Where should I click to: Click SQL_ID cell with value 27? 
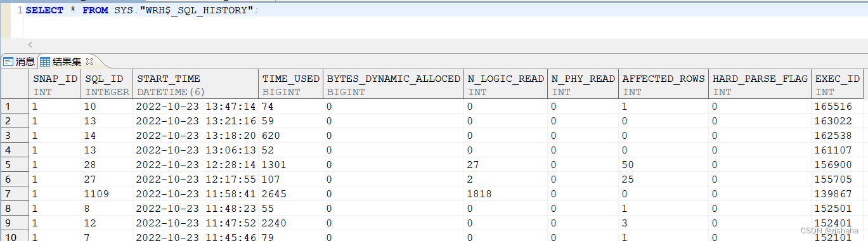pos(107,179)
